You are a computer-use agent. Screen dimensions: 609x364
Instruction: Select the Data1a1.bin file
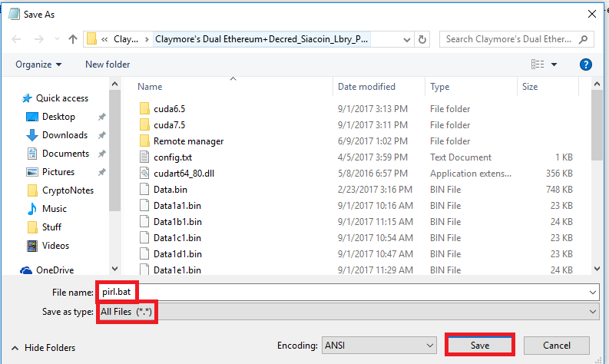[x=177, y=206]
